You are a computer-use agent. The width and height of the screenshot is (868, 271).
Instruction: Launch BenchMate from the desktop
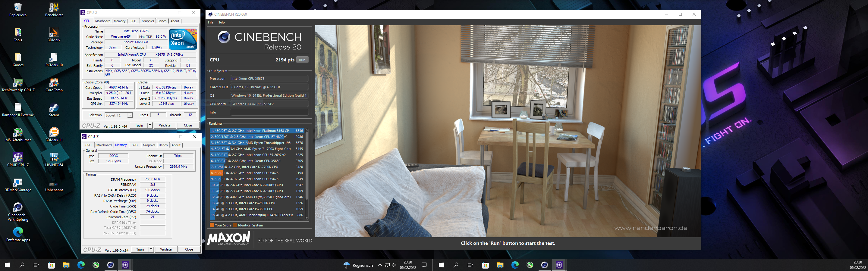pyautogui.click(x=54, y=9)
